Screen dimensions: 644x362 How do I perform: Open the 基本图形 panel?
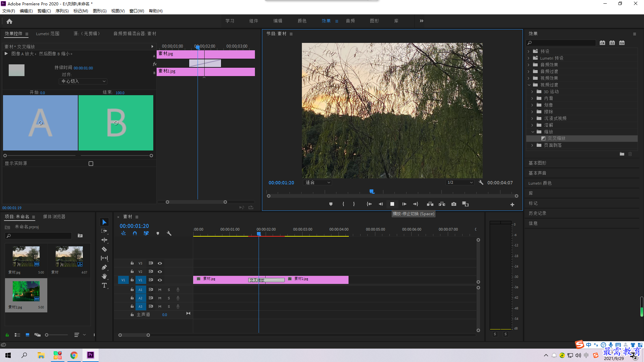click(x=537, y=163)
